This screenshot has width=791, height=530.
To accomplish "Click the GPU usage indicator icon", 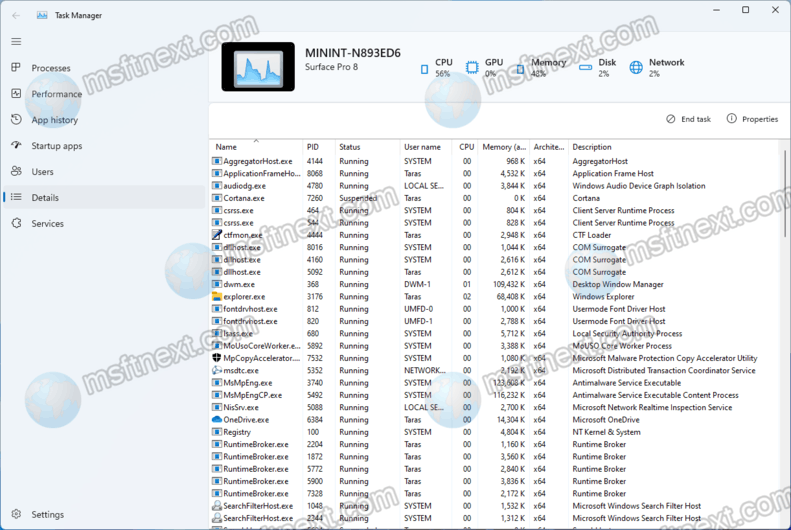I will pyautogui.click(x=472, y=67).
